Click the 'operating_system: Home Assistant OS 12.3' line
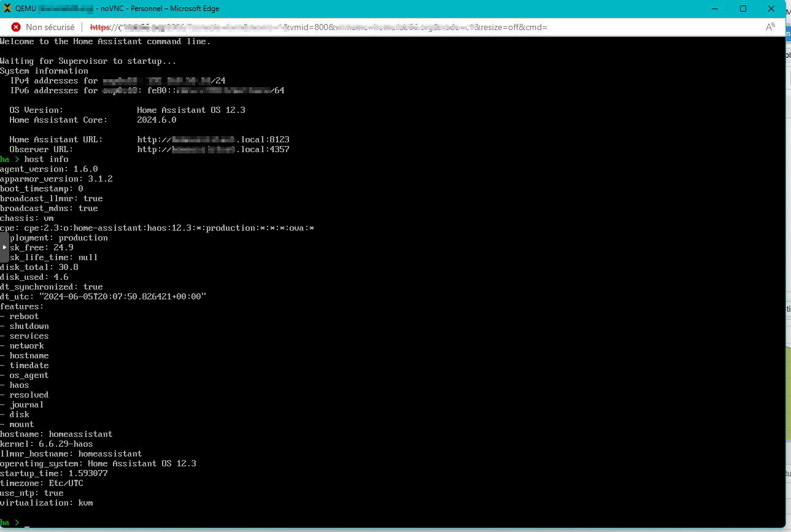Screen dimensions: 791x532 98,464
